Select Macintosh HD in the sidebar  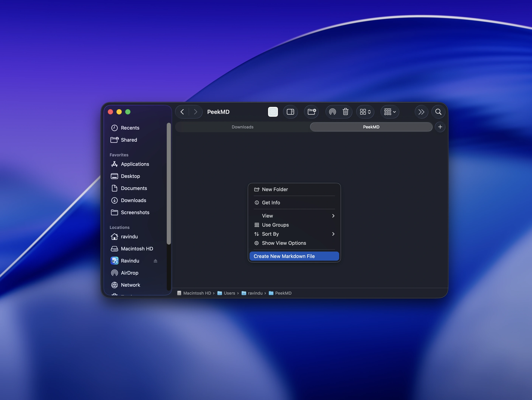[135, 249]
